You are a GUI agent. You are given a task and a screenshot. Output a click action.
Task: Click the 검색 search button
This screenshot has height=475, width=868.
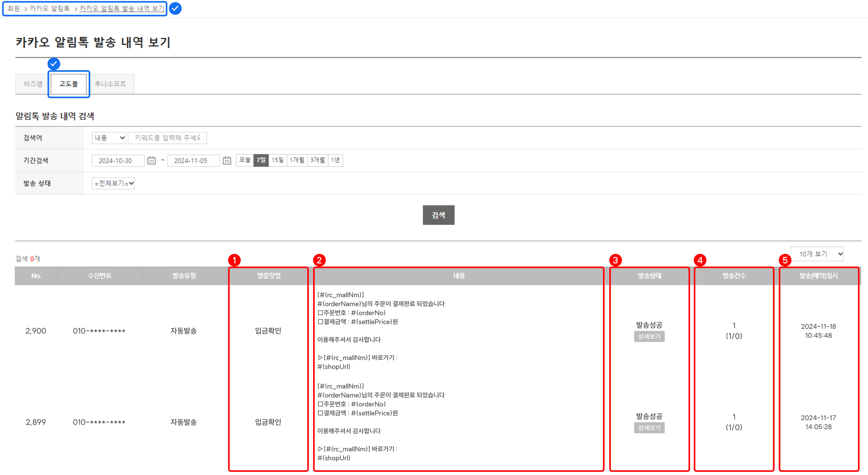coord(439,215)
